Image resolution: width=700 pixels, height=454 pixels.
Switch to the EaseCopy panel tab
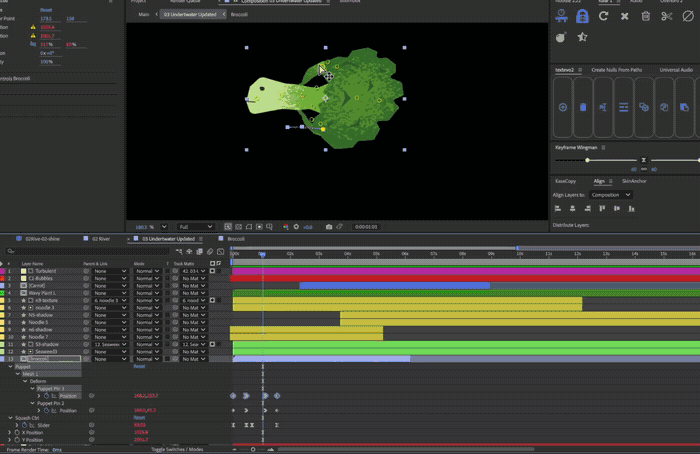[x=565, y=181]
